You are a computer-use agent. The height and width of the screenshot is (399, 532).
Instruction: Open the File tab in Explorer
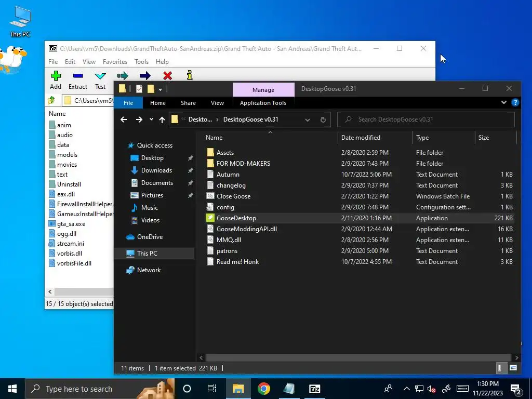(x=128, y=103)
